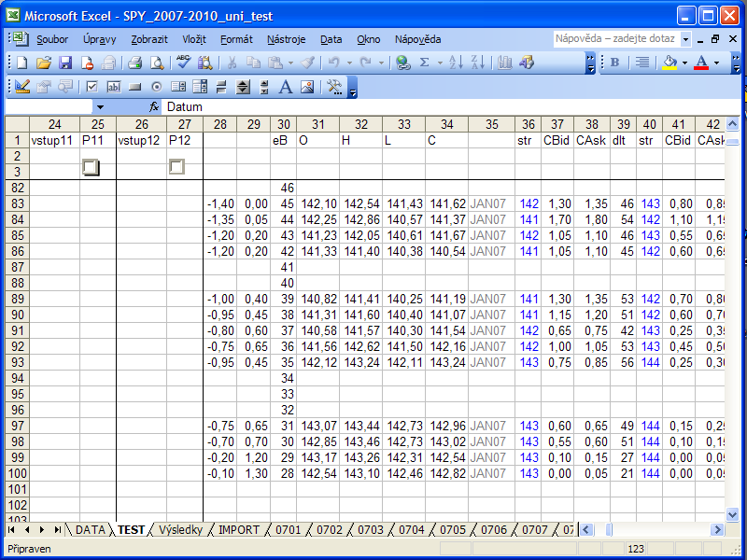The image size is (747, 560).
Task: Insert a Toggle Button control
Action: [x=221, y=87]
